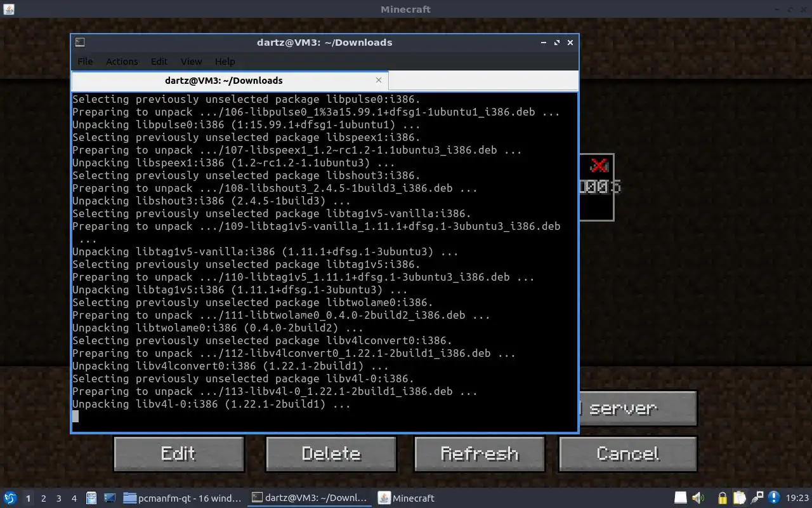The width and height of the screenshot is (812, 508).
Task: Open the clipboard manager tray icon
Action: click(x=739, y=498)
